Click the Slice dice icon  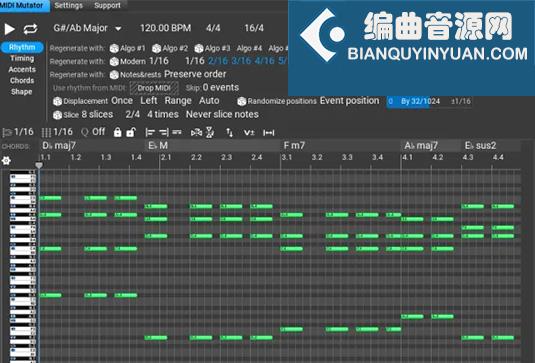pyautogui.click(x=57, y=115)
